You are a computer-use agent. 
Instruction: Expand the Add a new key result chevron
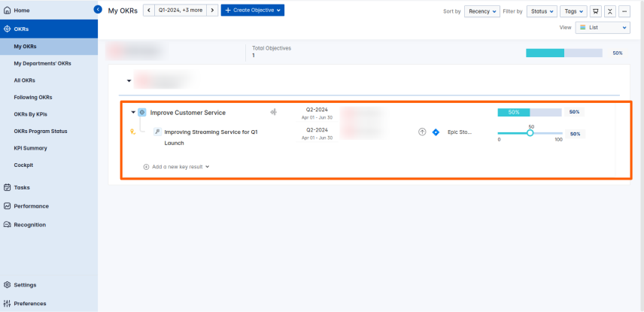tap(208, 167)
